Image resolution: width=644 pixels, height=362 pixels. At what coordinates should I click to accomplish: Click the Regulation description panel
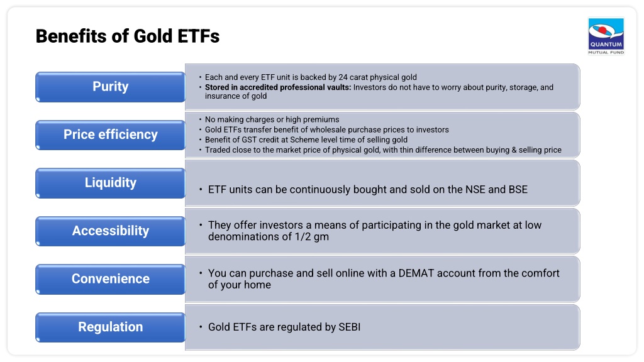382,327
